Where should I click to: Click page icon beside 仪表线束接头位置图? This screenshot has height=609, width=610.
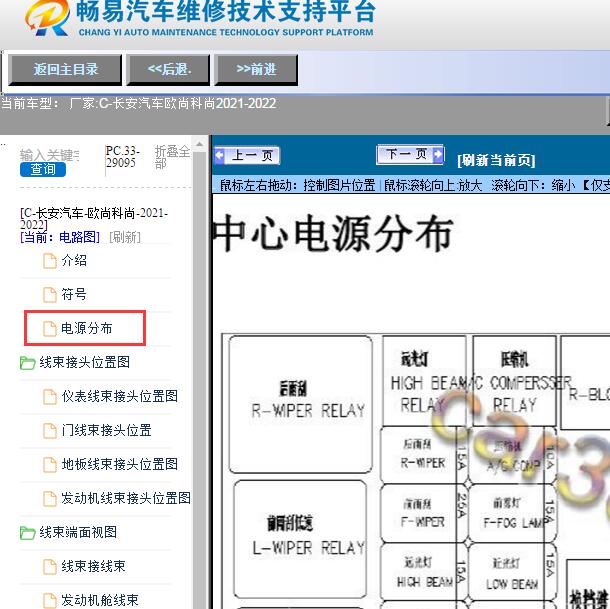tap(49, 397)
